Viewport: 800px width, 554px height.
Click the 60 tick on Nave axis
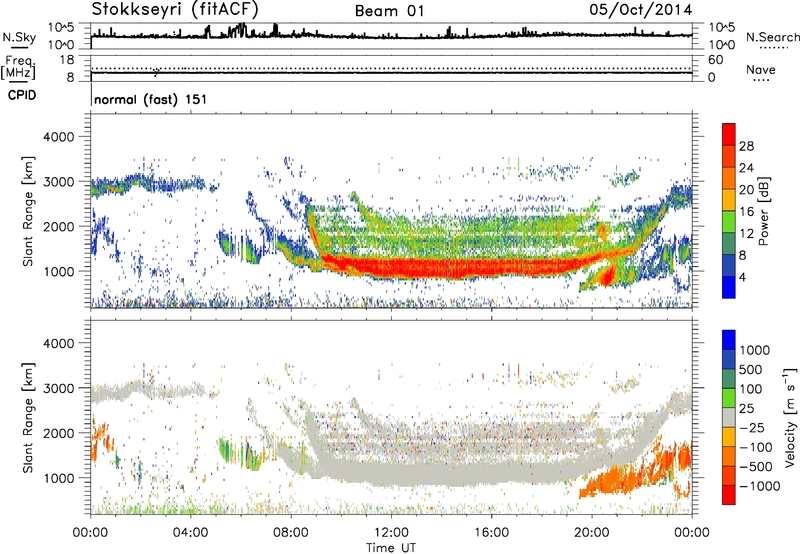pyautogui.click(x=715, y=60)
